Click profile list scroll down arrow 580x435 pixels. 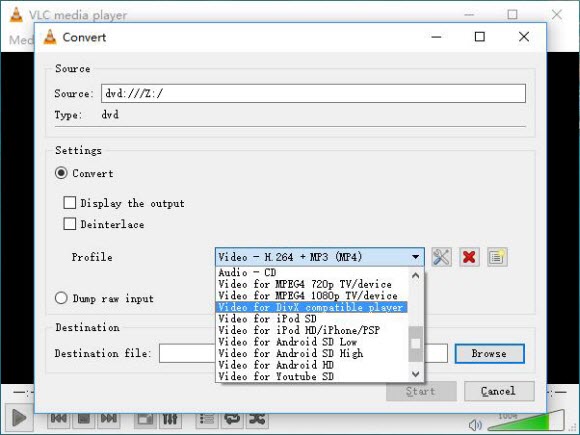[415, 374]
